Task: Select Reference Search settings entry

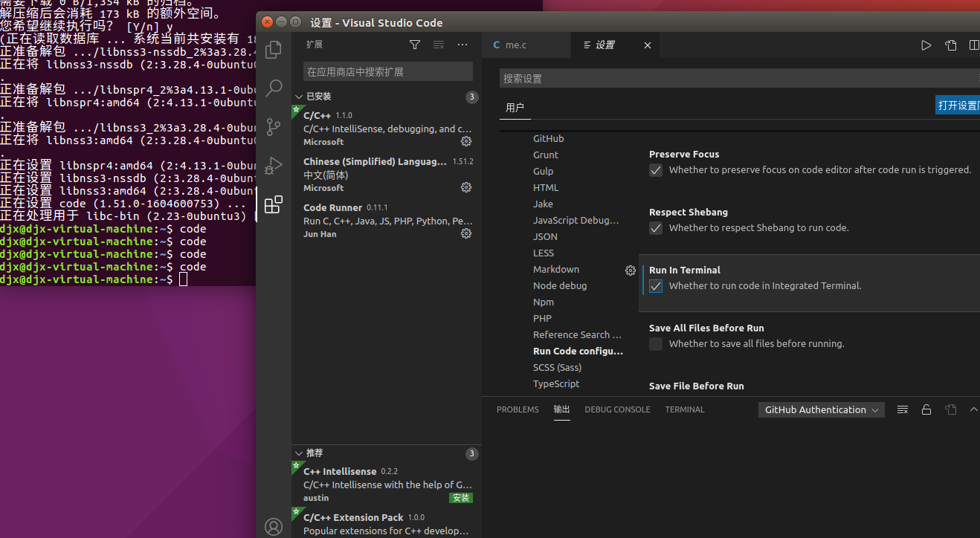Action: tap(577, 335)
